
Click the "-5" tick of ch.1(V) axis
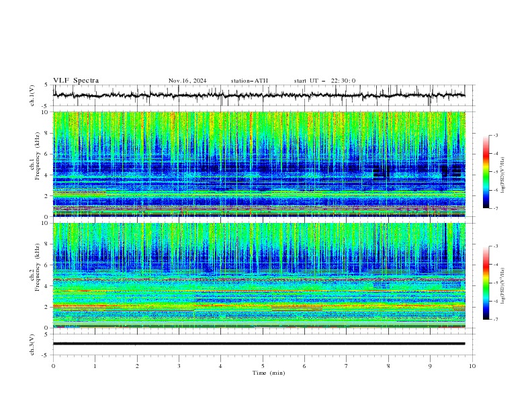tap(46, 106)
